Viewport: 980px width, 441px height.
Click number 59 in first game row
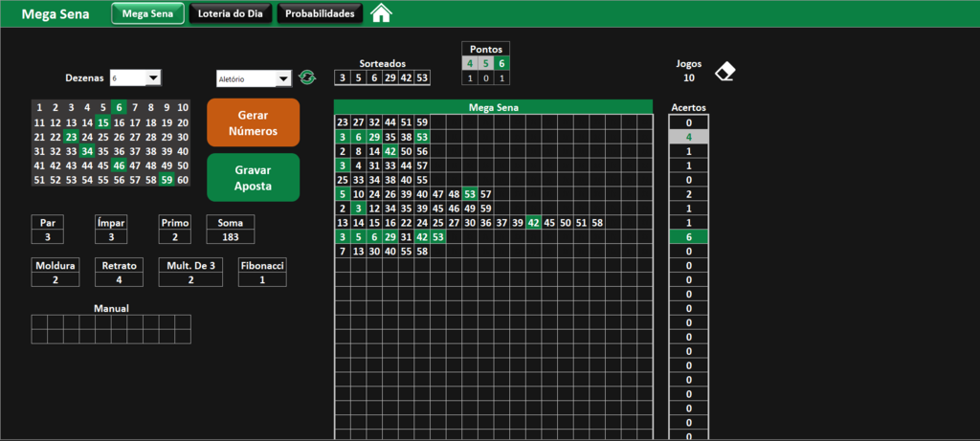[422, 122]
